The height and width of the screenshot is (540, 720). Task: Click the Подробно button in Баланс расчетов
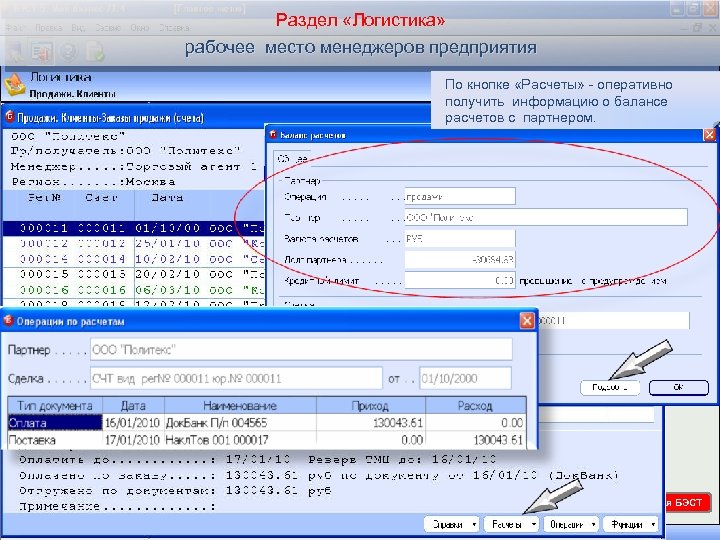[610, 387]
